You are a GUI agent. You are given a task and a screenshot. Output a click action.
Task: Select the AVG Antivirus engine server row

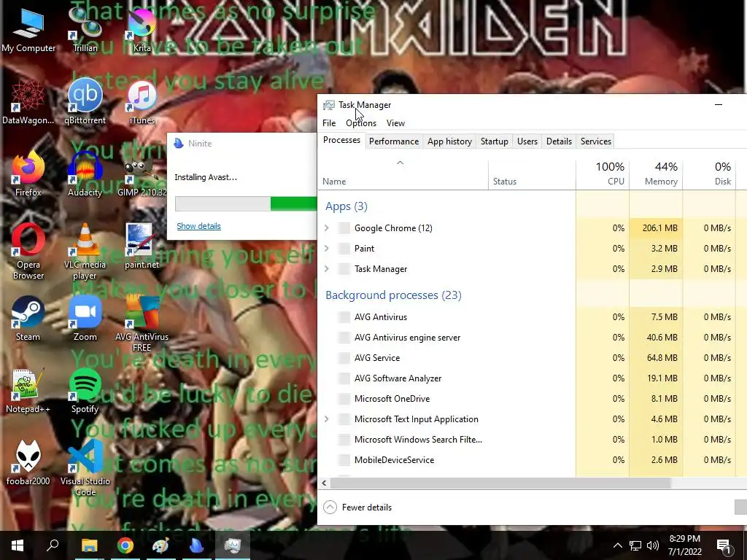tap(532, 338)
